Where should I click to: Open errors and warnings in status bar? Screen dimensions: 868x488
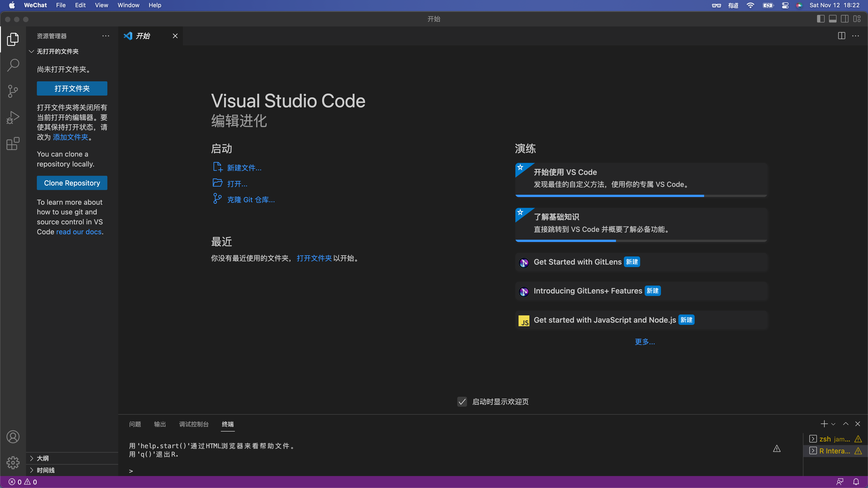tap(23, 482)
